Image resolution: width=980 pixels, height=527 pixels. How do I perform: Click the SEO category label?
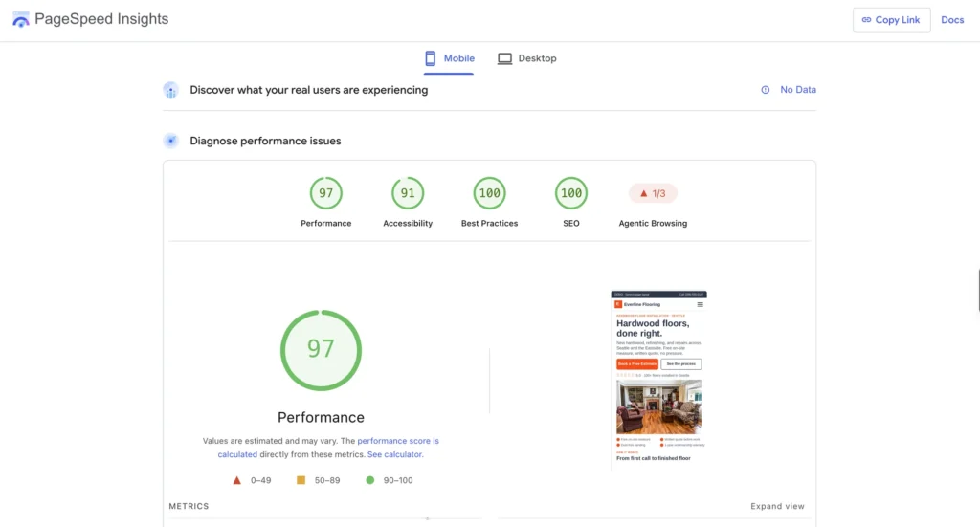[570, 224]
